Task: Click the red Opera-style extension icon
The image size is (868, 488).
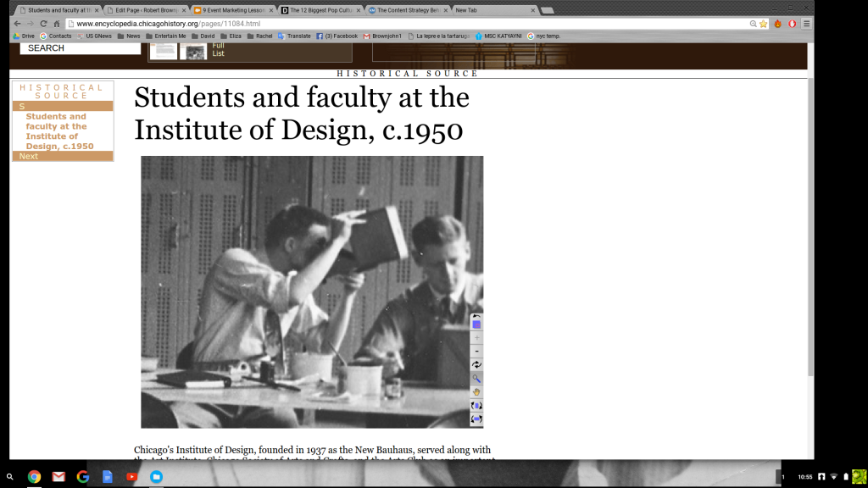Action: (x=793, y=24)
